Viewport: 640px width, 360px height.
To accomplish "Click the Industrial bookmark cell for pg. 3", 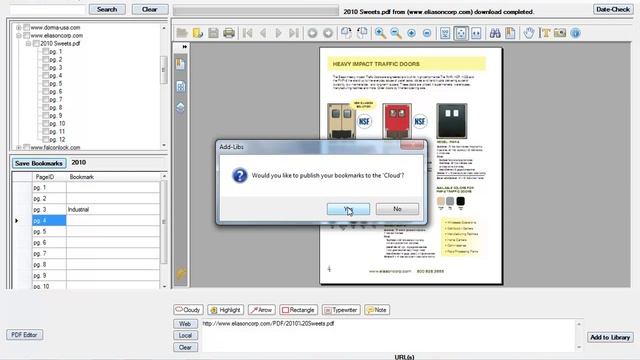I will (113, 209).
